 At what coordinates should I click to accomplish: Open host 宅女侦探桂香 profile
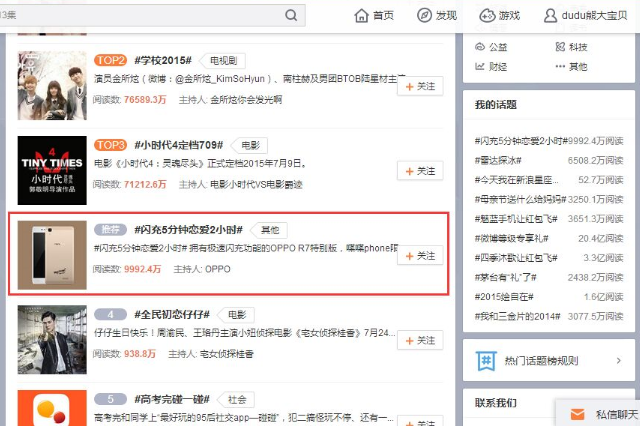(226, 354)
